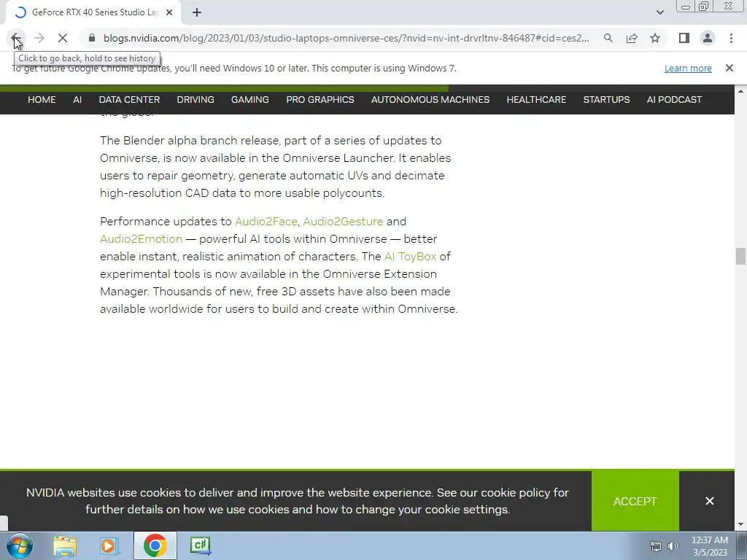The height and width of the screenshot is (560, 747).
Task: Open AUTONOMOUS MACHINES navigation item
Action: tap(430, 99)
